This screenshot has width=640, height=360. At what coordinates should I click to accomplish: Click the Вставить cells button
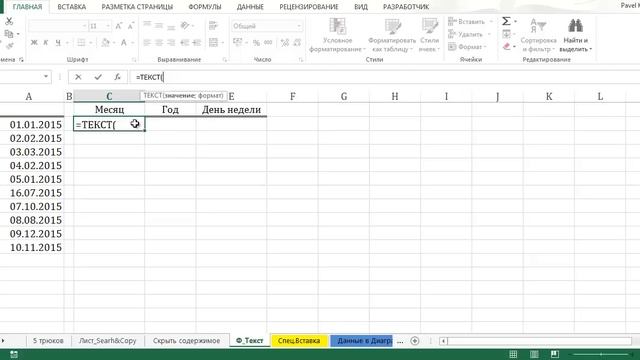pyautogui.click(x=467, y=22)
